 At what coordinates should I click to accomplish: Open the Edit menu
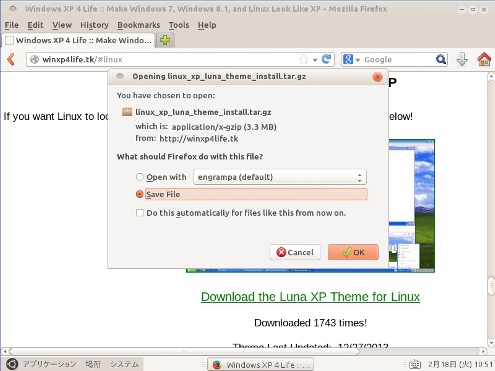click(35, 25)
